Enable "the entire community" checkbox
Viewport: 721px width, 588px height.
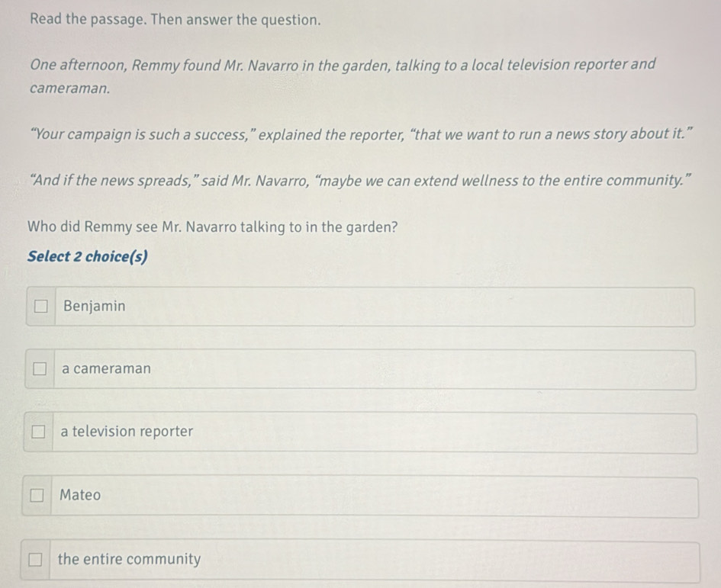tap(35, 560)
